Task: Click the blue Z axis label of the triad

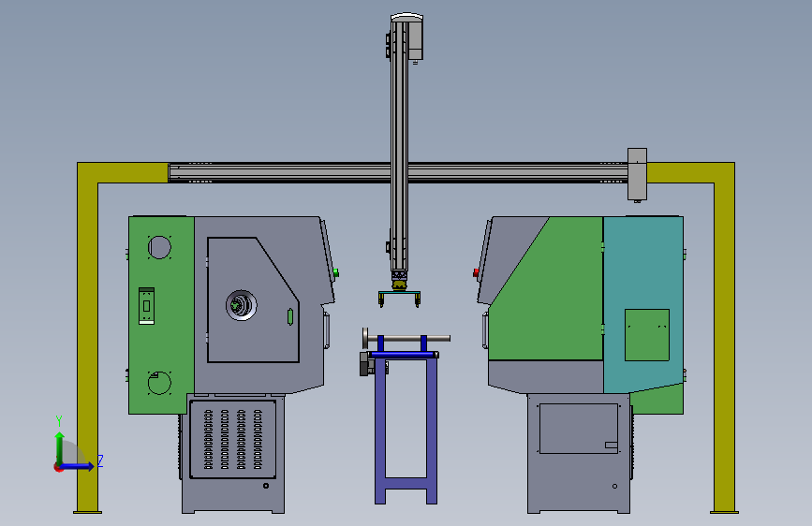Action: pyautogui.click(x=100, y=460)
